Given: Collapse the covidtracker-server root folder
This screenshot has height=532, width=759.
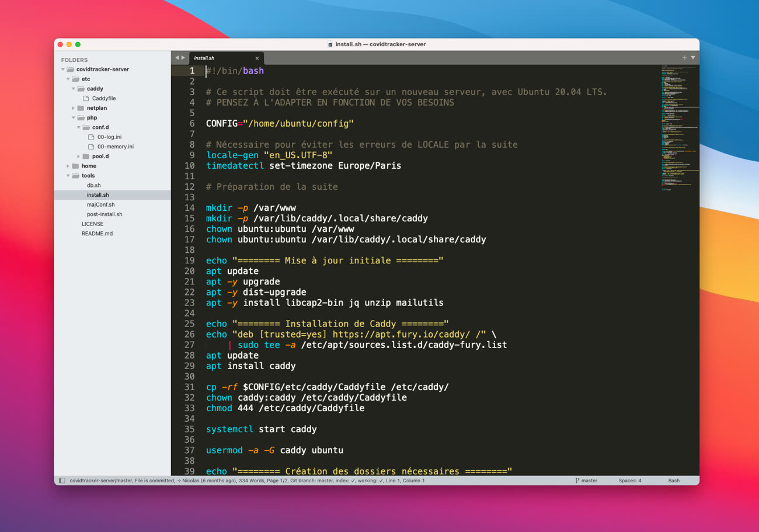Looking at the screenshot, I should click(x=63, y=69).
